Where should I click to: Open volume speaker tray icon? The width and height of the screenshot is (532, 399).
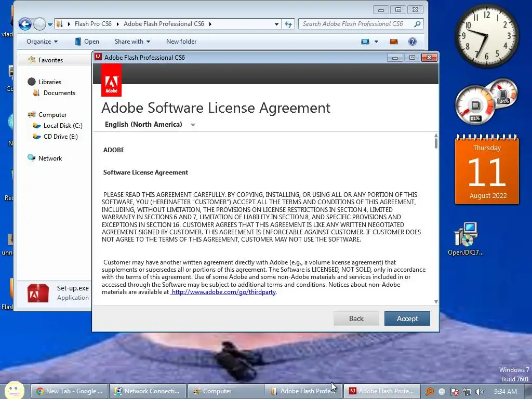point(479,392)
